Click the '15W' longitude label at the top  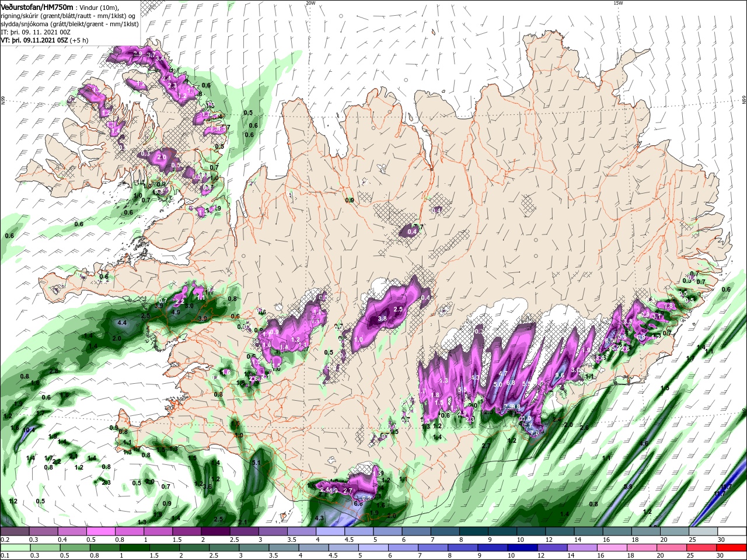point(618,3)
